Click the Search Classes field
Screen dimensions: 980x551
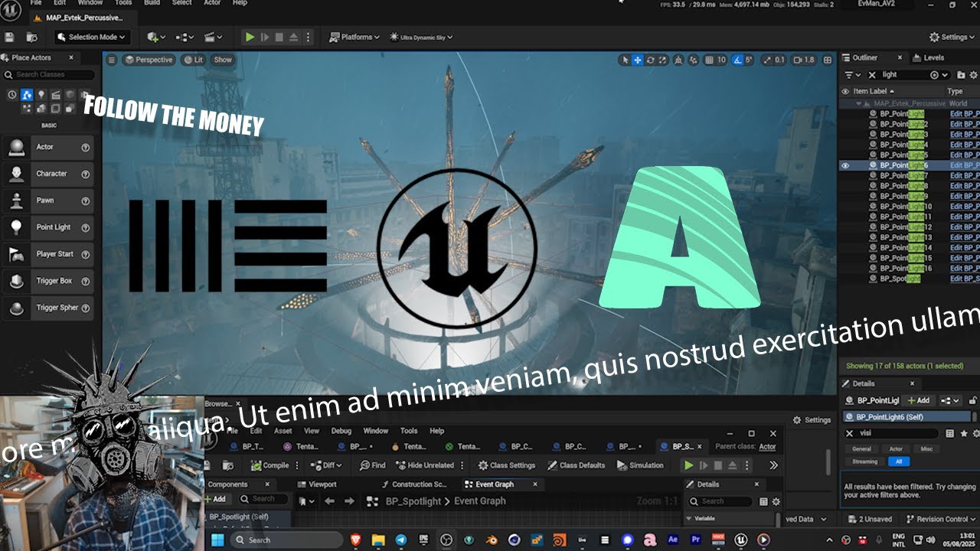(49, 74)
